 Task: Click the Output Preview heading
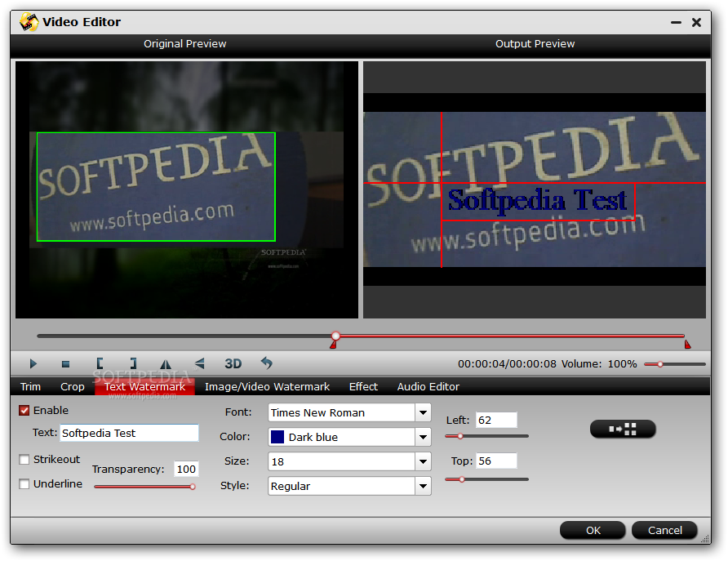(x=535, y=43)
